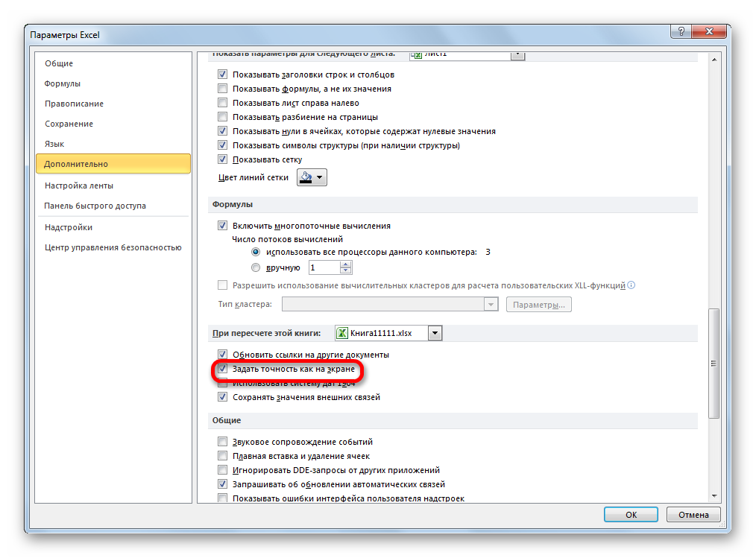Click the info icon beside XLL-функций option
756x558 pixels.
tap(631, 285)
